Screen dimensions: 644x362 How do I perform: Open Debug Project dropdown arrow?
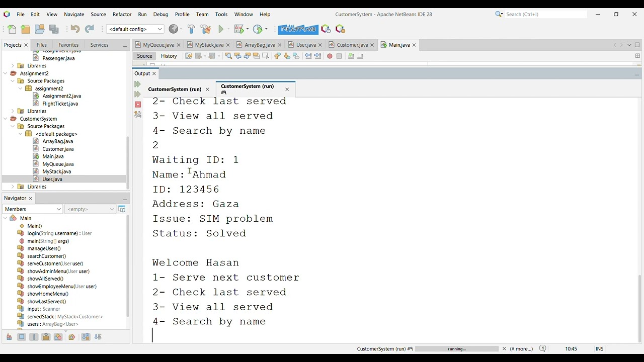pos(248,29)
